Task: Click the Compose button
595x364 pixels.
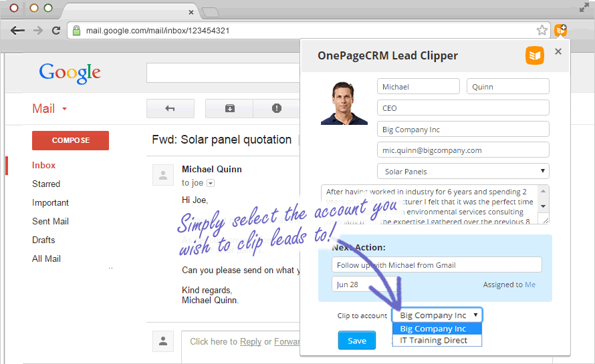Action: (x=71, y=140)
